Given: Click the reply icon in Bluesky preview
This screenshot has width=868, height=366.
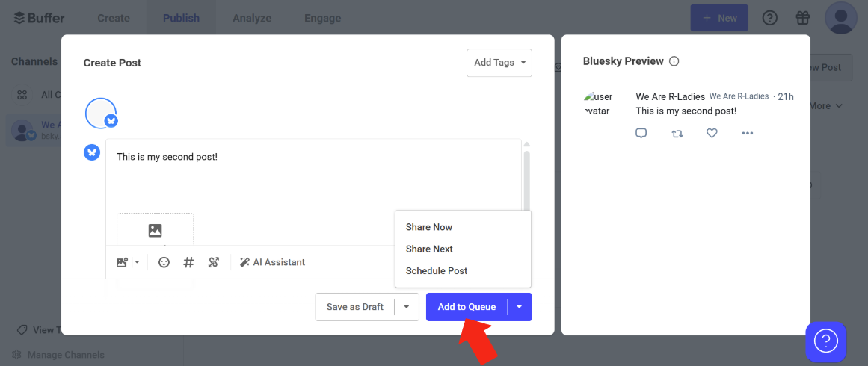Looking at the screenshot, I should click(x=641, y=133).
